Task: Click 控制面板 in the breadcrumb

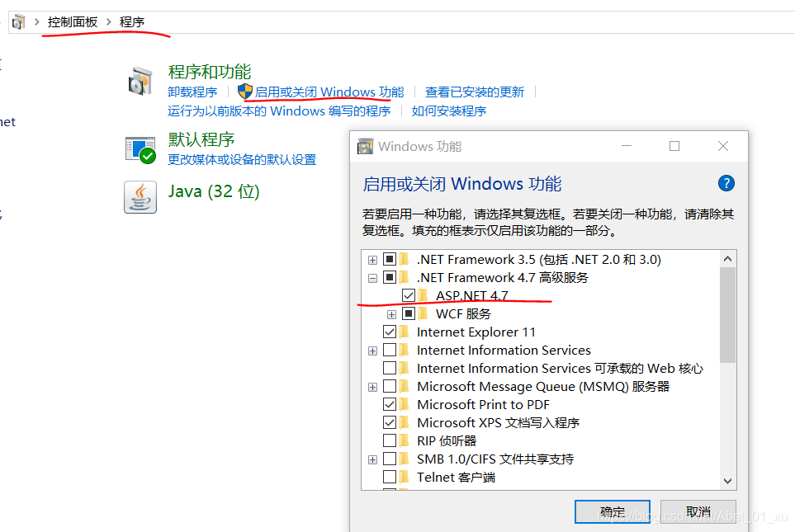Action: [x=73, y=21]
